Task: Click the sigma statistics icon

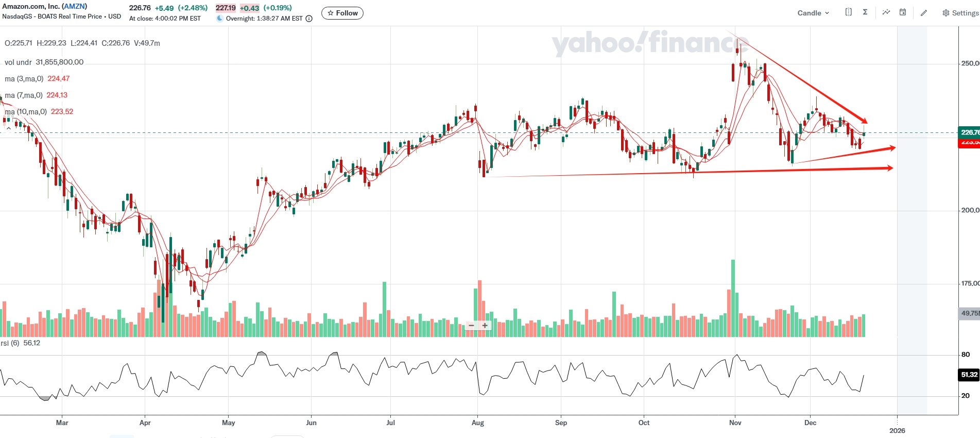Action: tap(865, 12)
